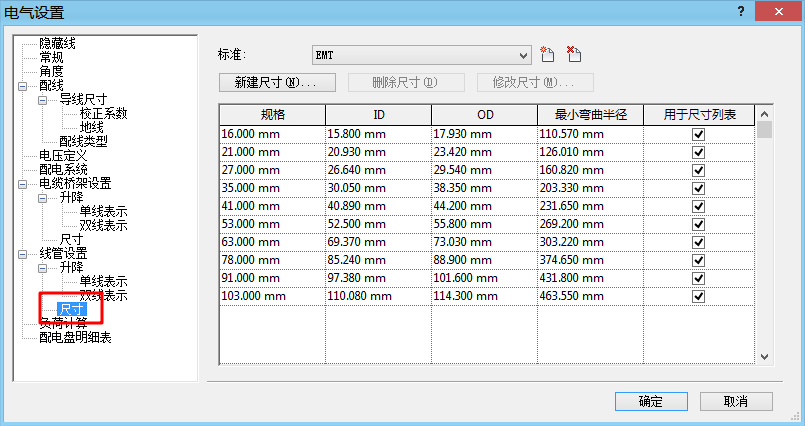Image resolution: width=805 pixels, height=426 pixels.
Task: Select 配电盘明细表 in the tree
Action: click(x=75, y=338)
